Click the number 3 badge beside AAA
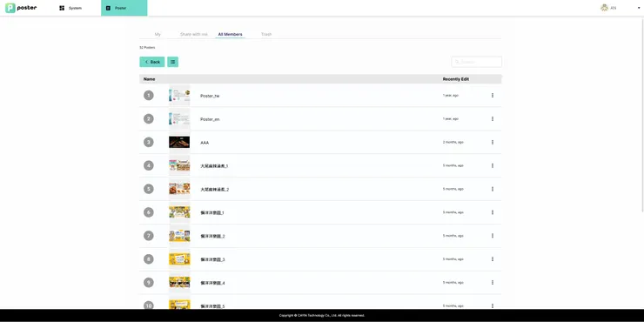Image resolution: width=644 pixels, height=322 pixels. 149,142
